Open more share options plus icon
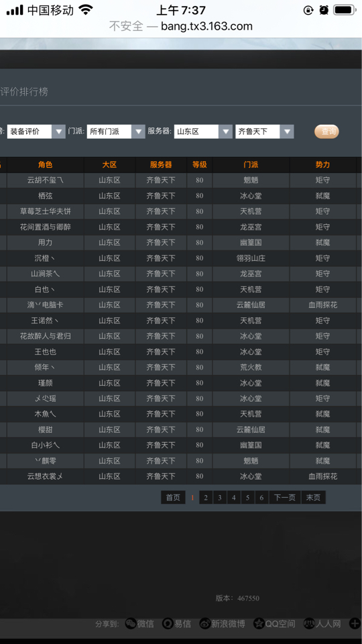This screenshot has height=644, width=362. click(x=355, y=623)
